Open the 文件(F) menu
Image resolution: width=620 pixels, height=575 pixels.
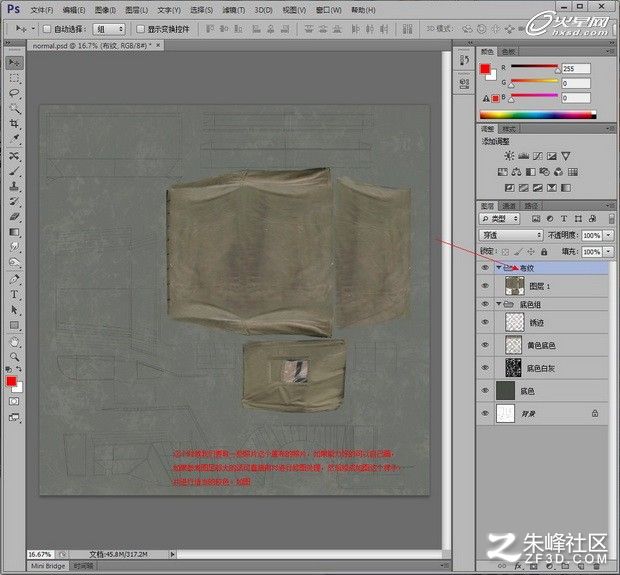[42, 10]
